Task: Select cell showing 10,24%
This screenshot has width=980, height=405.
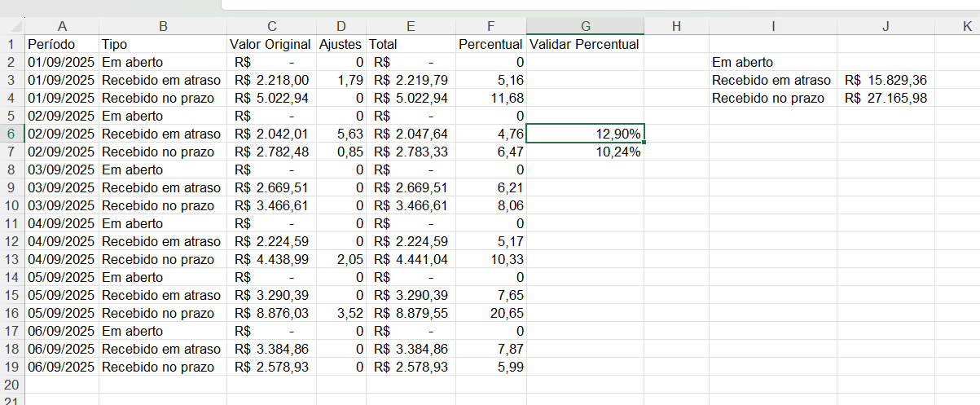Action: click(x=585, y=152)
